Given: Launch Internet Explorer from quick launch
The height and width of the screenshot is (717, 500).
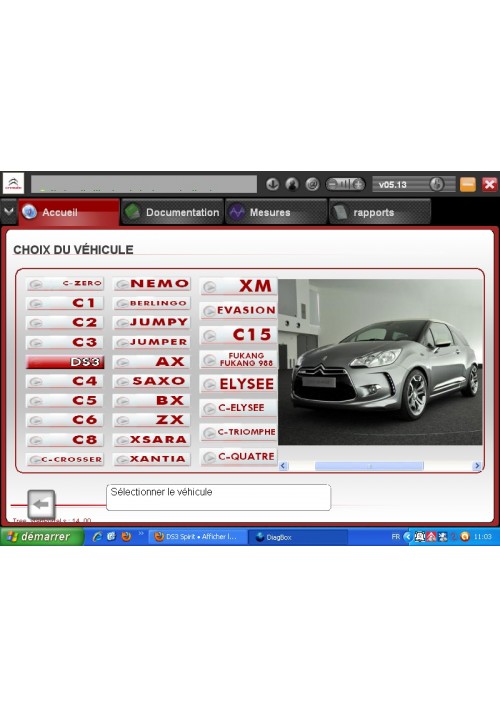Looking at the screenshot, I should pyautogui.click(x=97, y=536).
